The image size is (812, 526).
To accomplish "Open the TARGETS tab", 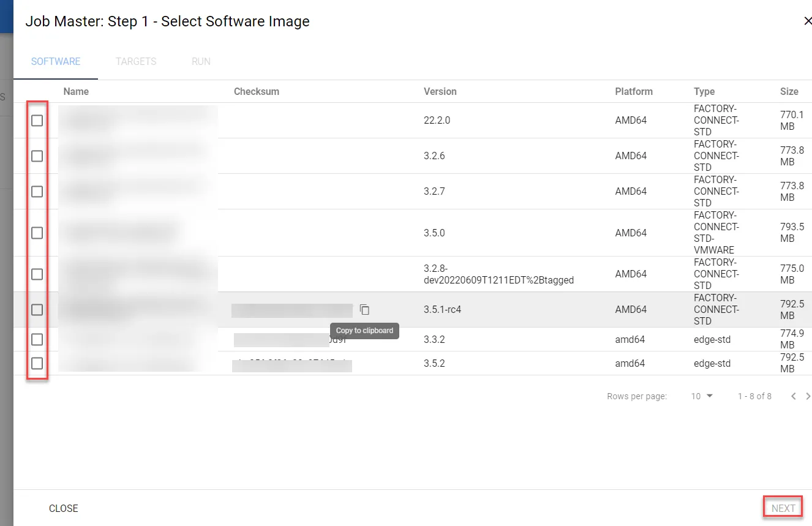I will click(136, 61).
